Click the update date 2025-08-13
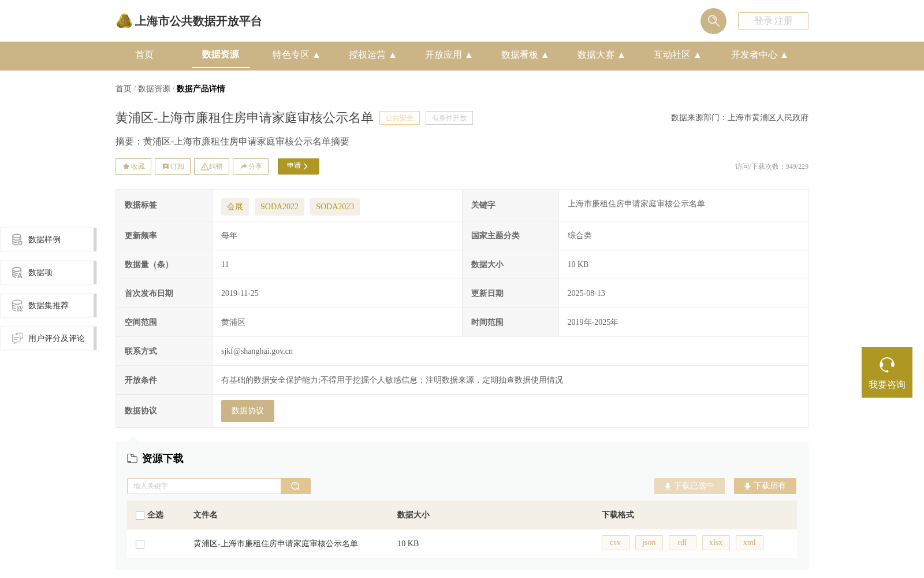 (586, 294)
